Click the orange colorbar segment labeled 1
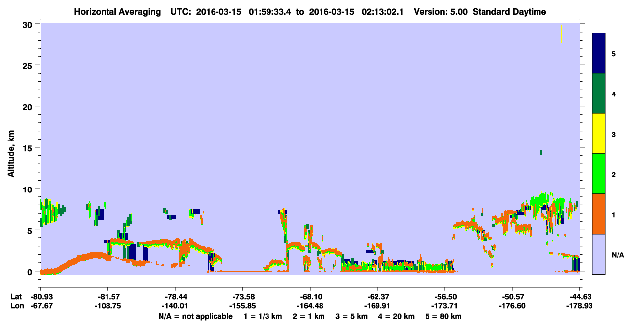Screen dimensions: 644x330 (x=599, y=214)
